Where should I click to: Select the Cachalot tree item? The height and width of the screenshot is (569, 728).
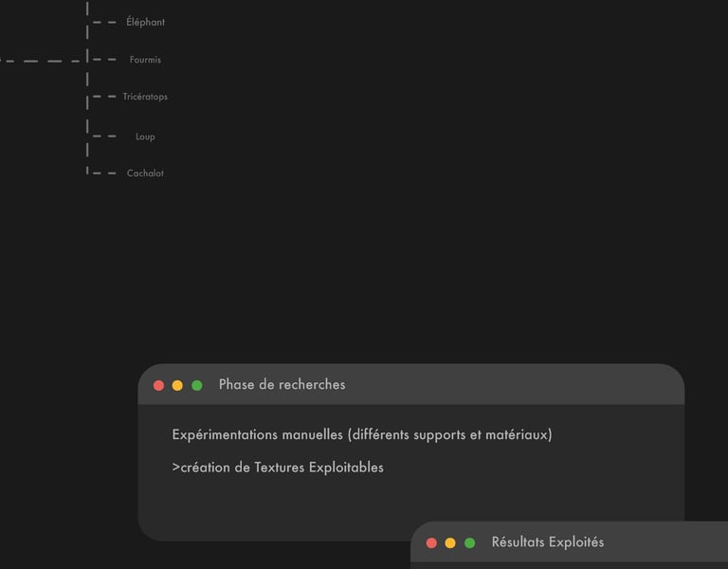[x=145, y=174]
